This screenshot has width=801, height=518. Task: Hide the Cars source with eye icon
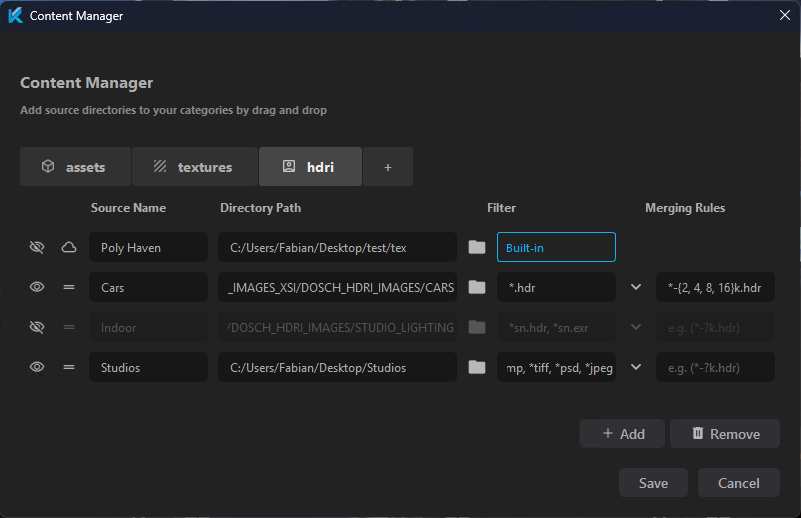coord(37,287)
